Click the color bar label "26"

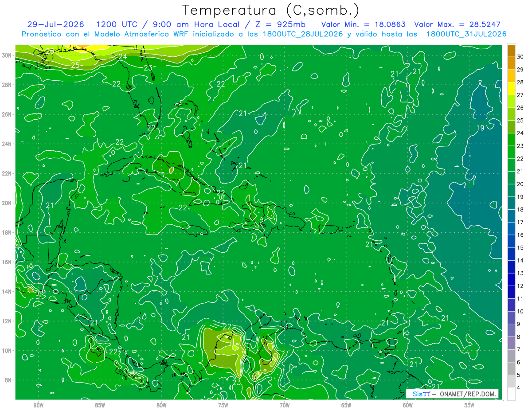coord(520,108)
